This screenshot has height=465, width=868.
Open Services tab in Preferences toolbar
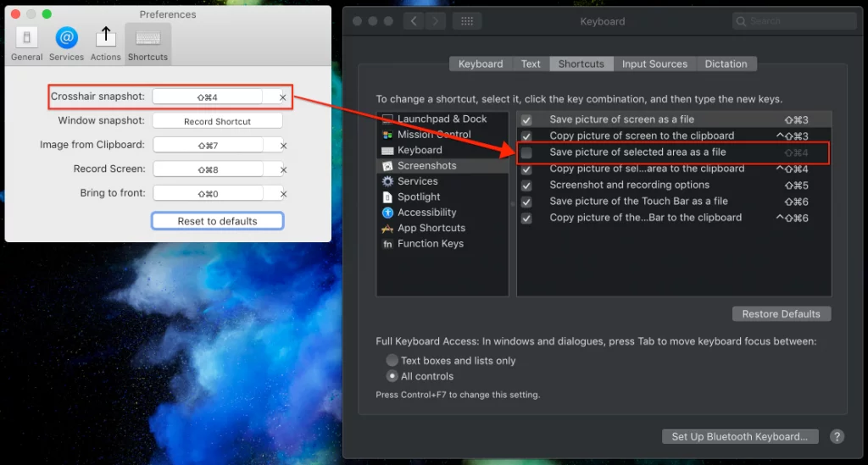point(66,44)
